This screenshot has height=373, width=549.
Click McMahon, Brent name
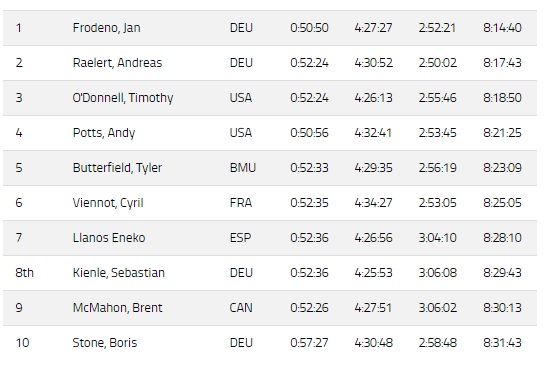pos(117,308)
